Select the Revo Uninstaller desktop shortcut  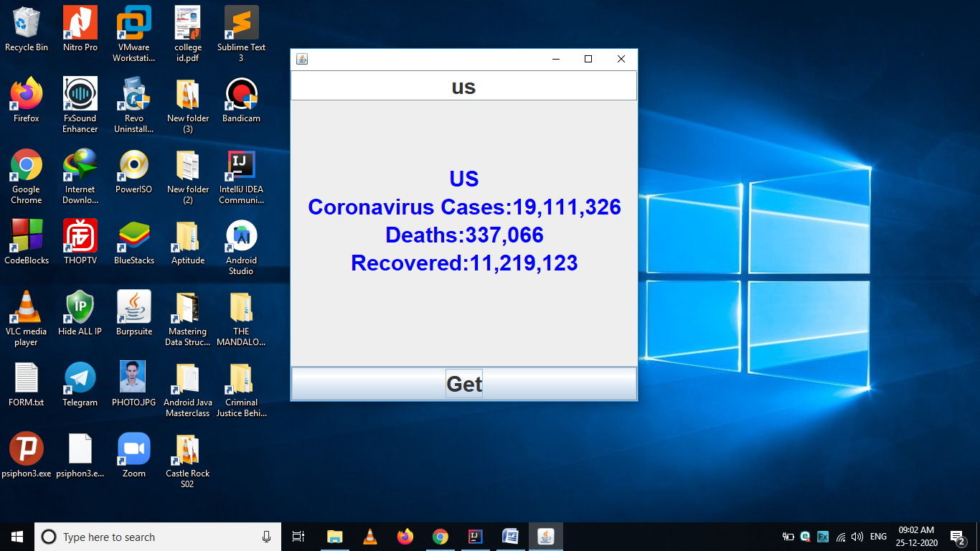(x=134, y=105)
